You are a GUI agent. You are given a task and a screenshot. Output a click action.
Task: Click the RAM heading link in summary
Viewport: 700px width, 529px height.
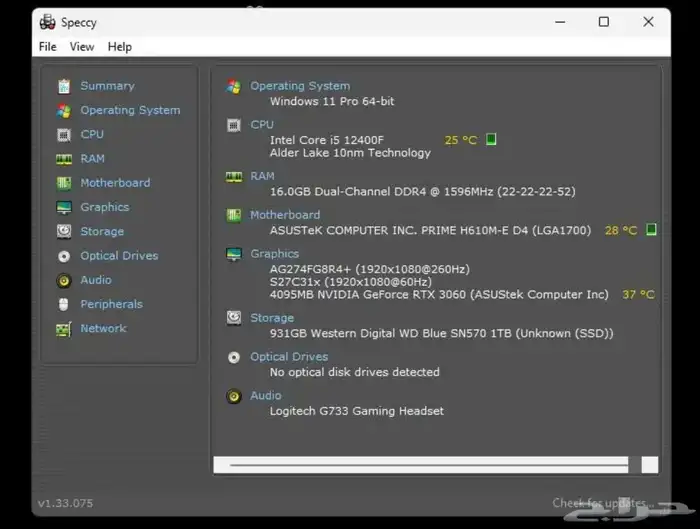click(262, 176)
